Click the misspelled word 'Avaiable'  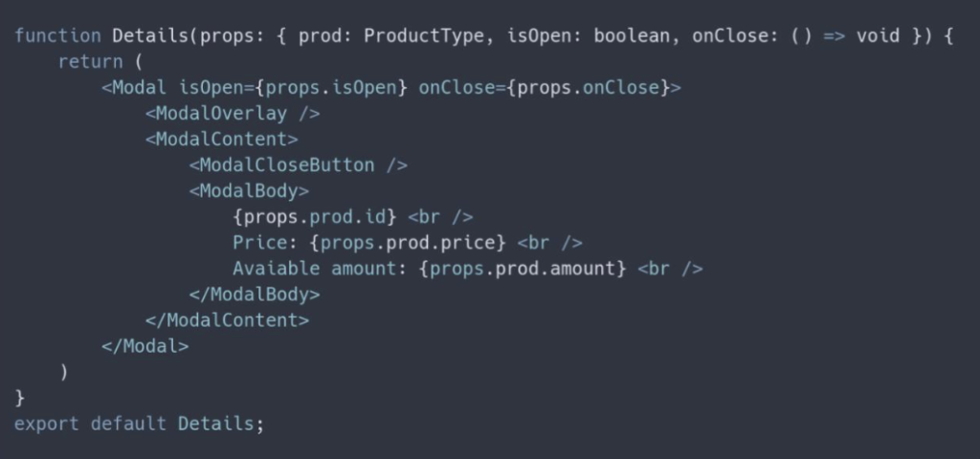click(x=276, y=269)
